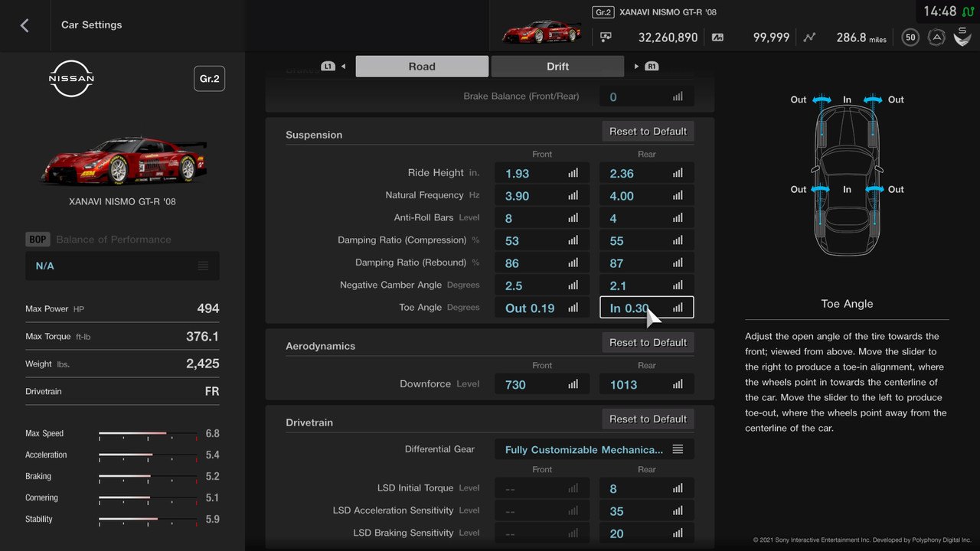Screen dimensions: 980x551
Task: Click the 32,260,890 credits amount
Action: pos(668,37)
